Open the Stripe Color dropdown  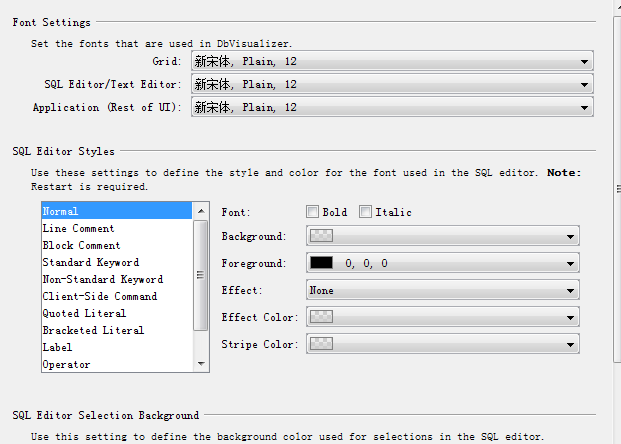tap(443, 344)
